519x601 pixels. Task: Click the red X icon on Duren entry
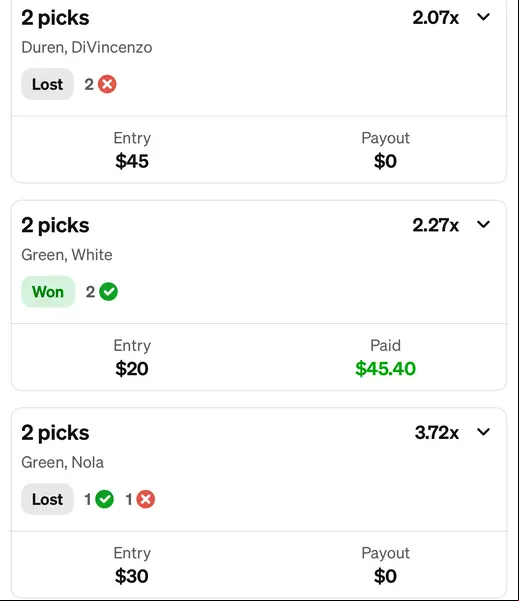click(x=107, y=84)
